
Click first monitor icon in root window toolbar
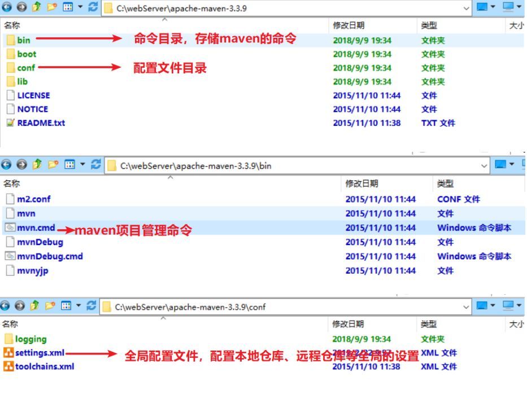coord(482,7)
